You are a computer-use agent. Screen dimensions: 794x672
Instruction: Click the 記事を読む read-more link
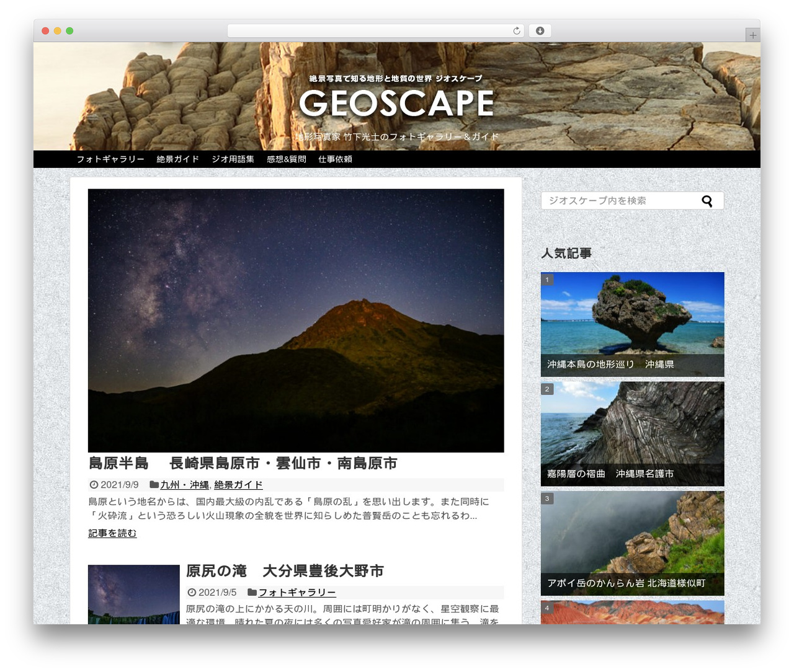[x=112, y=533]
